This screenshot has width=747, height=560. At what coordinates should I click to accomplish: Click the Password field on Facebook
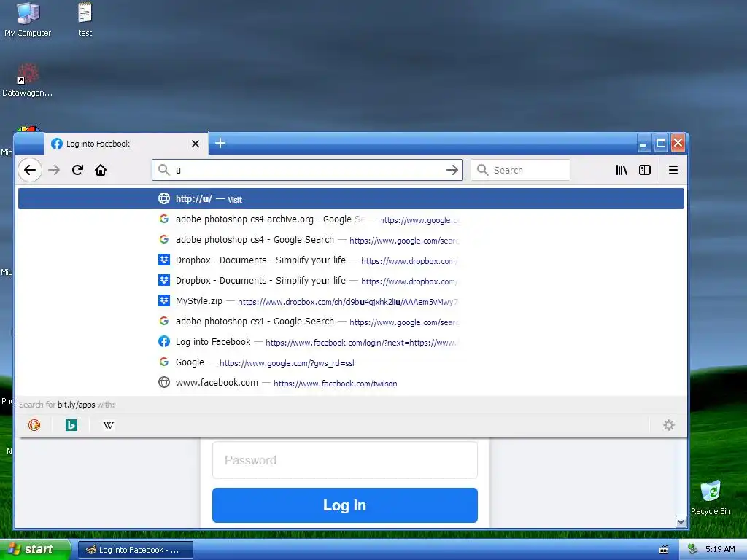tap(345, 460)
